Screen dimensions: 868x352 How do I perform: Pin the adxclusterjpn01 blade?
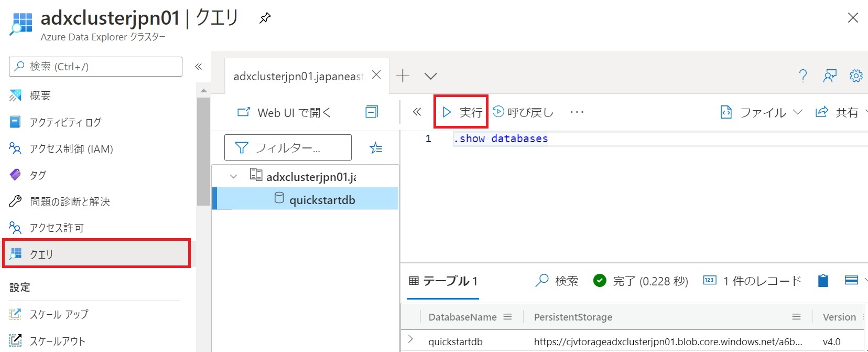(x=265, y=18)
